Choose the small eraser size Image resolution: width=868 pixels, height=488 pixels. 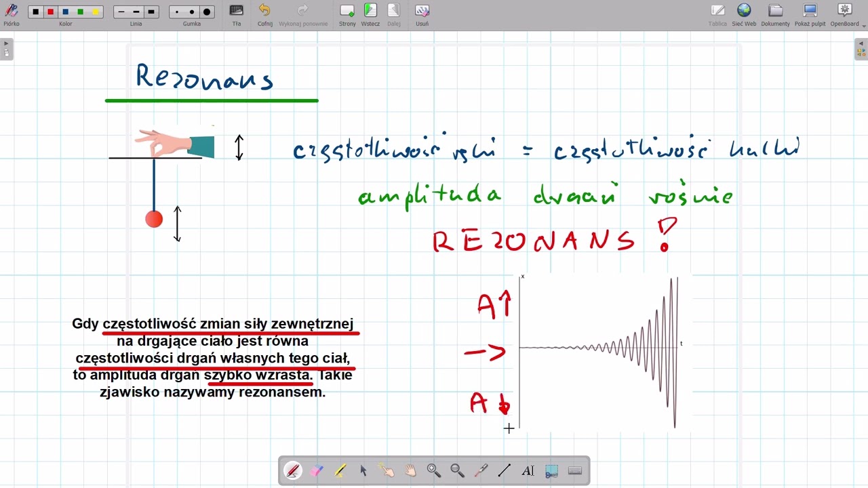pyautogui.click(x=177, y=12)
